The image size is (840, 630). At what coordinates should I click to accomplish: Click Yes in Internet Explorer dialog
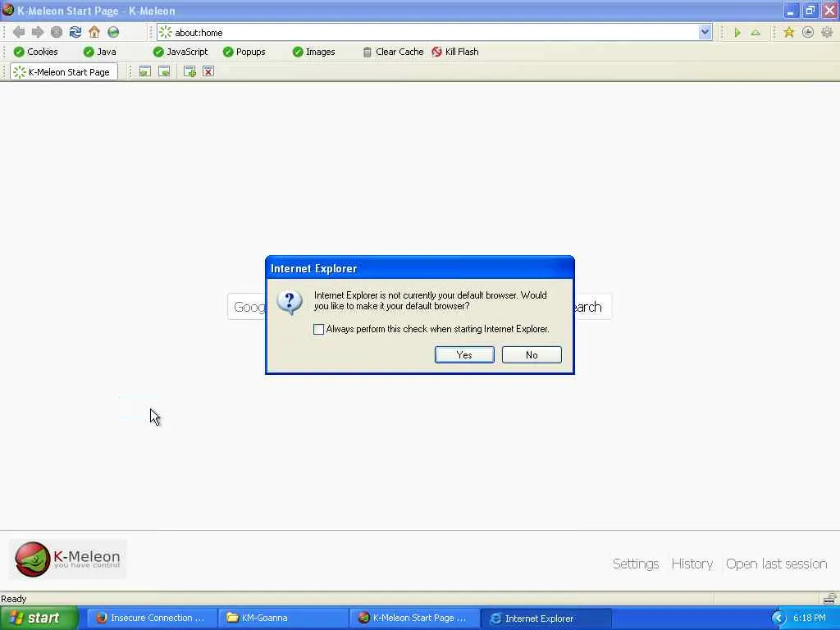[x=464, y=354]
